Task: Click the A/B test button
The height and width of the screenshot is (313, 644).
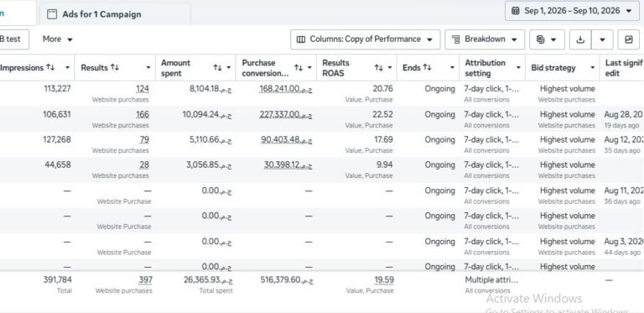Action: [x=13, y=39]
